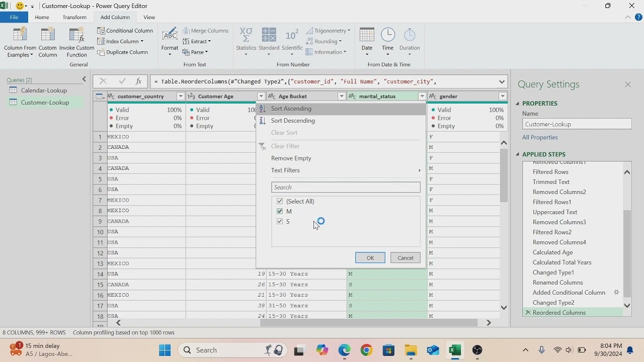Cancel formula edit with X icon
This screenshot has width=644, height=362.
pyautogui.click(x=103, y=81)
